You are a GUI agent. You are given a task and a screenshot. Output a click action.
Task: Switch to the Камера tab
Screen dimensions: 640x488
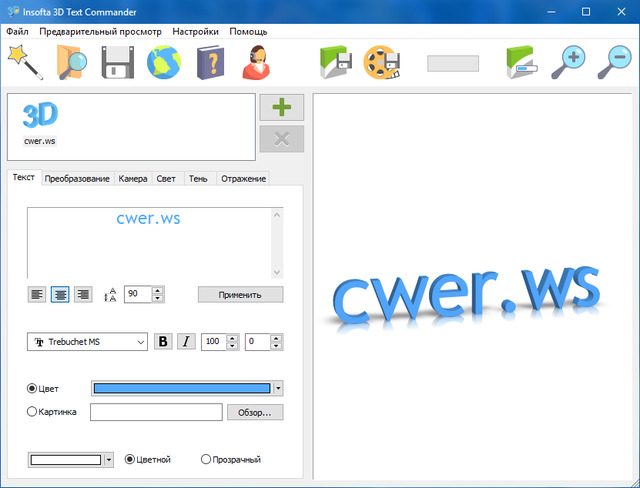click(133, 178)
